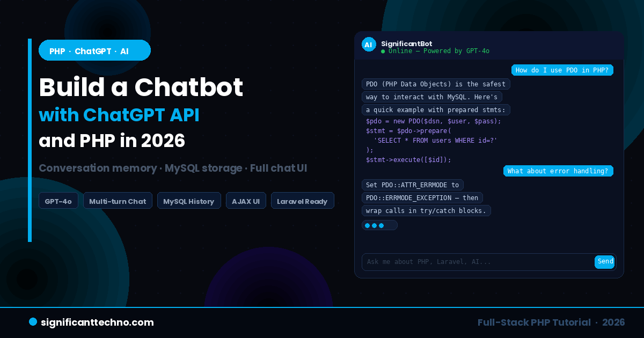644x338 pixels.
Task: Click the 'PHP · ChatGPT · AI' pill badge
Action: (94, 50)
